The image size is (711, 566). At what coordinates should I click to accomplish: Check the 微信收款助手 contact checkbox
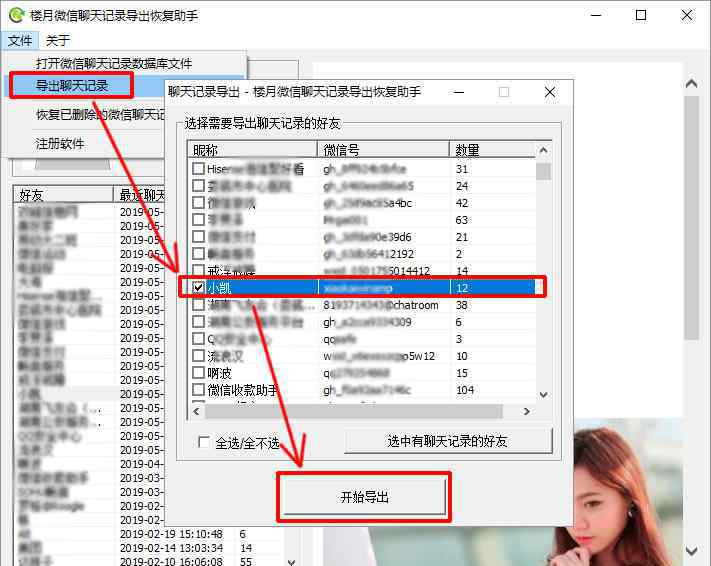tap(199, 390)
